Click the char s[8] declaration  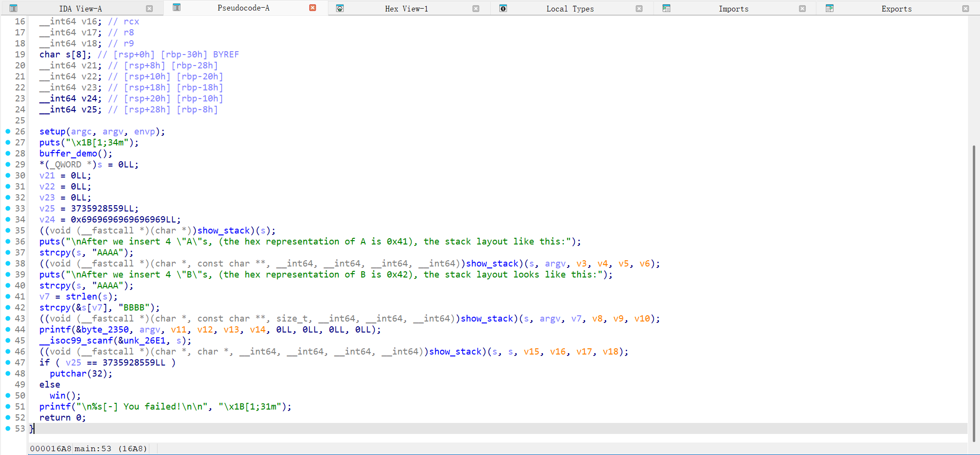[65, 55]
